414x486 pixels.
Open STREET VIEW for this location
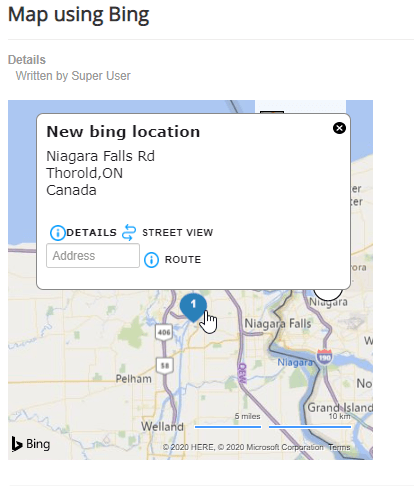(177, 232)
